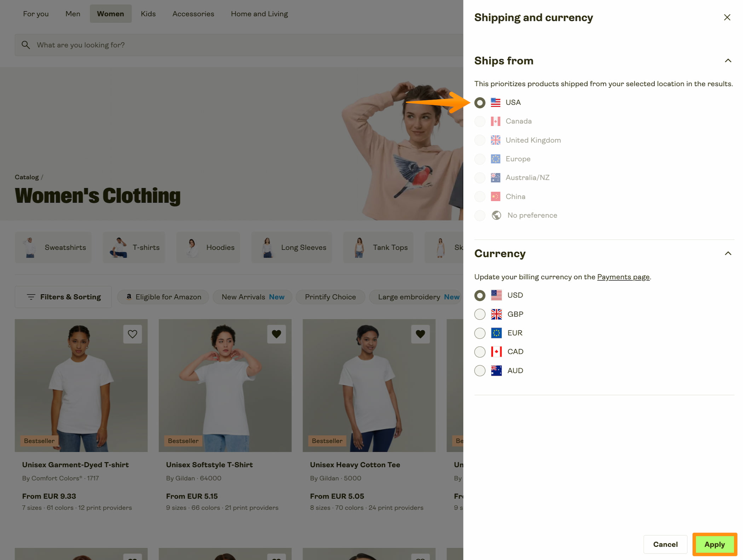Click the Europe flag icon in Ships from
743x560 pixels.
(495, 159)
